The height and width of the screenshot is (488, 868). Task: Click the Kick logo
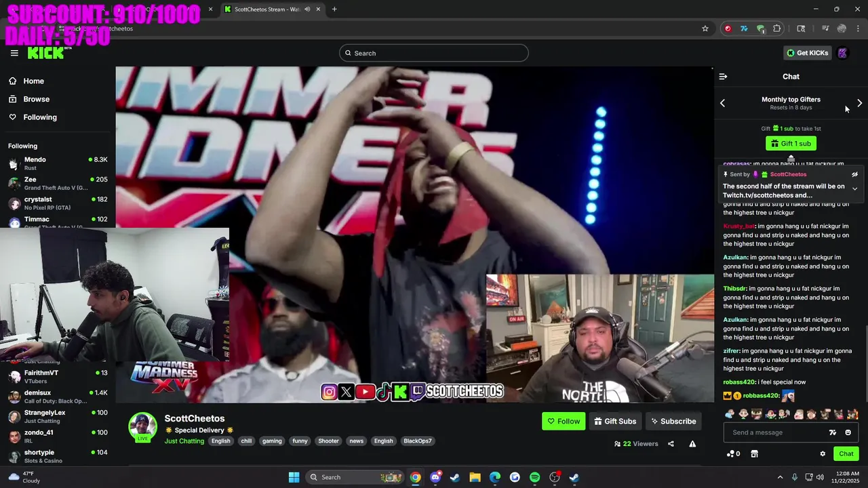(x=45, y=53)
